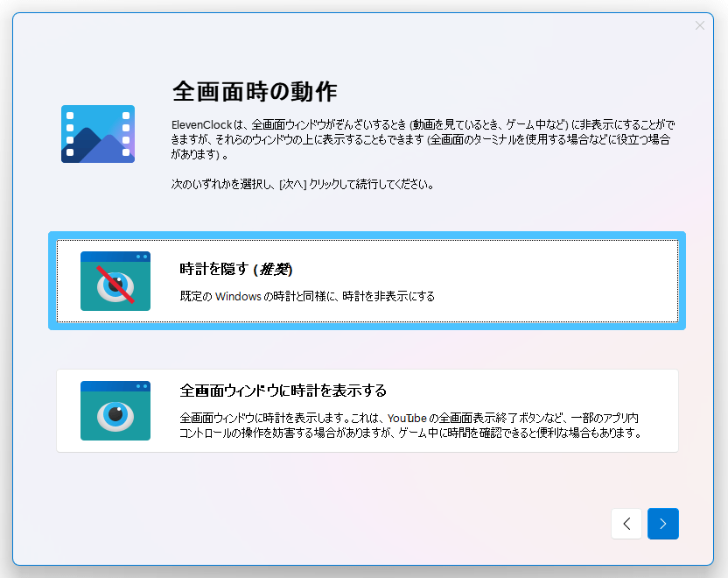Click the ElevenClock description paragraph
The width and height of the screenshot is (728, 578).
pyautogui.click(x=423, y=139)
